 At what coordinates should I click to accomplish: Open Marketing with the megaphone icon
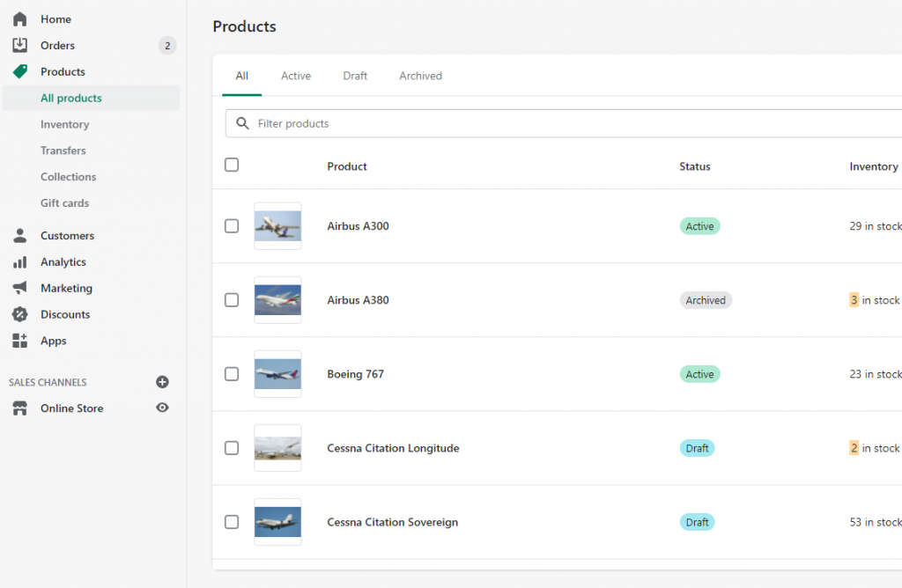tap(21, 288)
